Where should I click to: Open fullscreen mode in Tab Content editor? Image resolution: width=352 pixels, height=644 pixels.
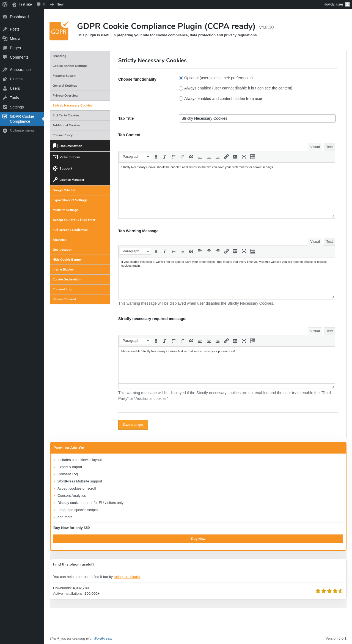244,157
